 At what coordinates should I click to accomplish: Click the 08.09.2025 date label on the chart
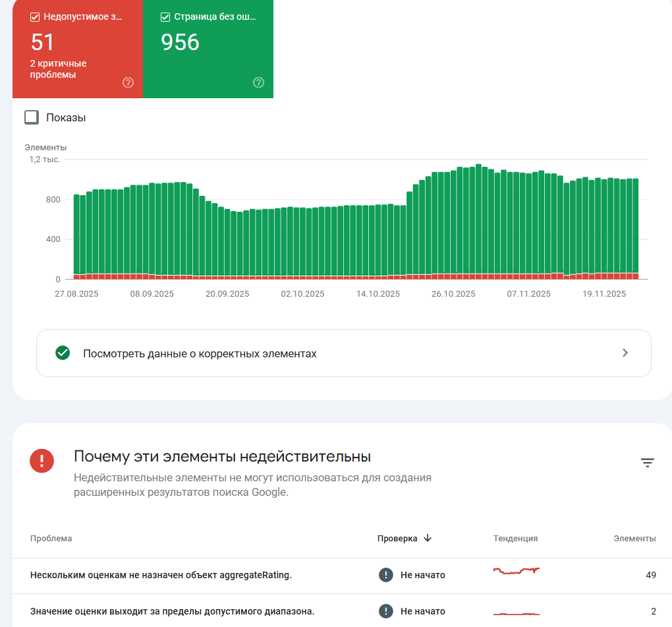click(x=152, y=294)
